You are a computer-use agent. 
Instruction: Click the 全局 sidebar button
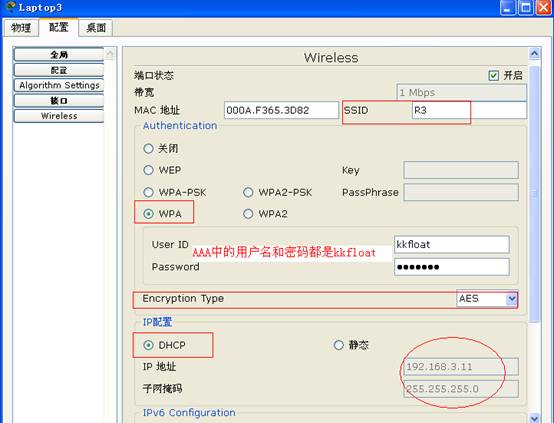pos(59,54)
